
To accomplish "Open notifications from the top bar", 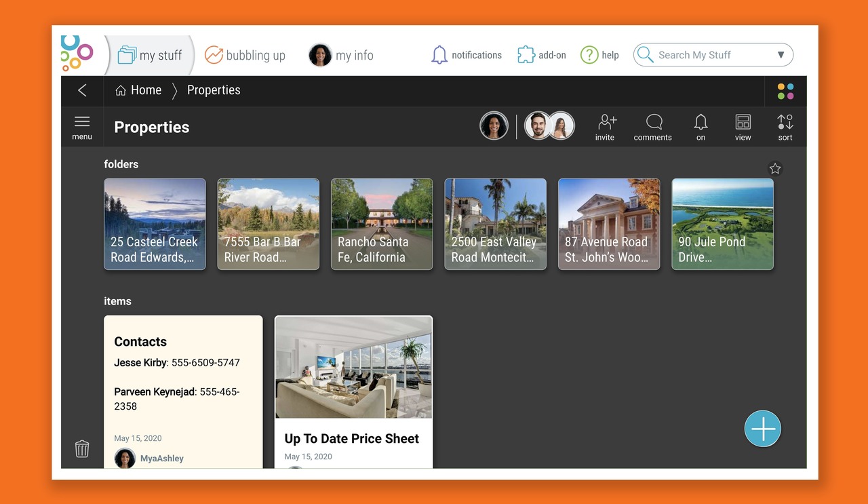I will (467, 55).
